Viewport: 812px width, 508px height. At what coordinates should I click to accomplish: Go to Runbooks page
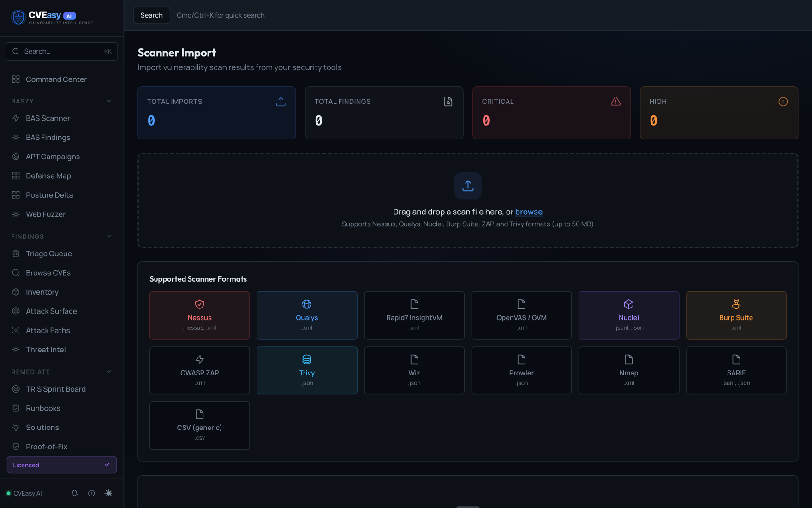62,408
